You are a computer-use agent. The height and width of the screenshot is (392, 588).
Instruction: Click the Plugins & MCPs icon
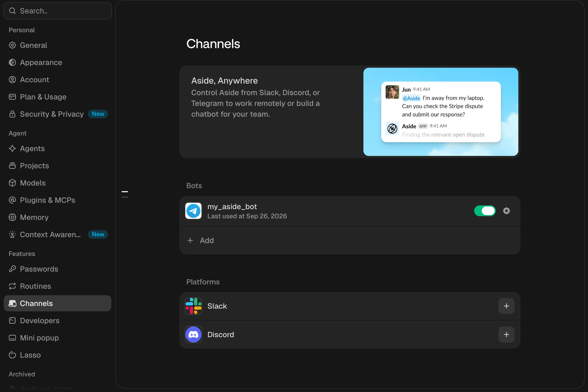[x=12, y=200]
